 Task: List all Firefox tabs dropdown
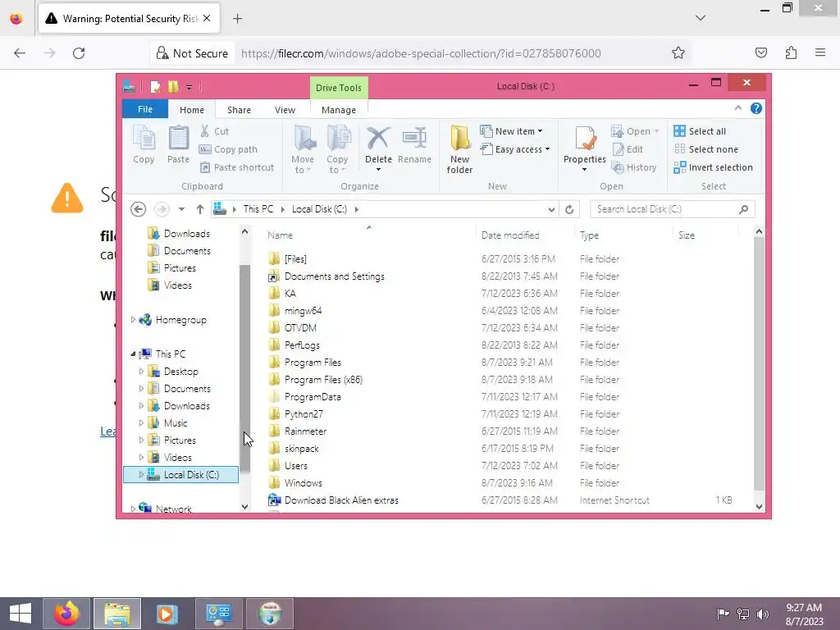[701, 18]
